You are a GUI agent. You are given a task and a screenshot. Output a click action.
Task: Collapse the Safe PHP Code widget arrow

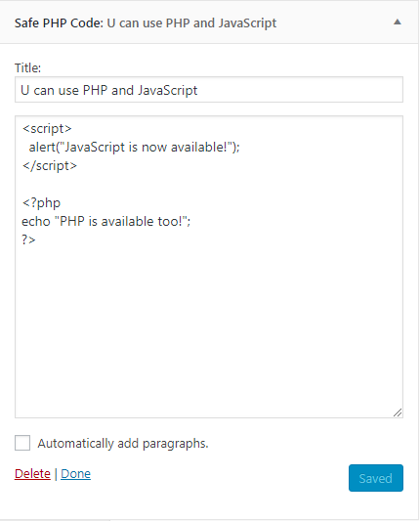[398, 22]
